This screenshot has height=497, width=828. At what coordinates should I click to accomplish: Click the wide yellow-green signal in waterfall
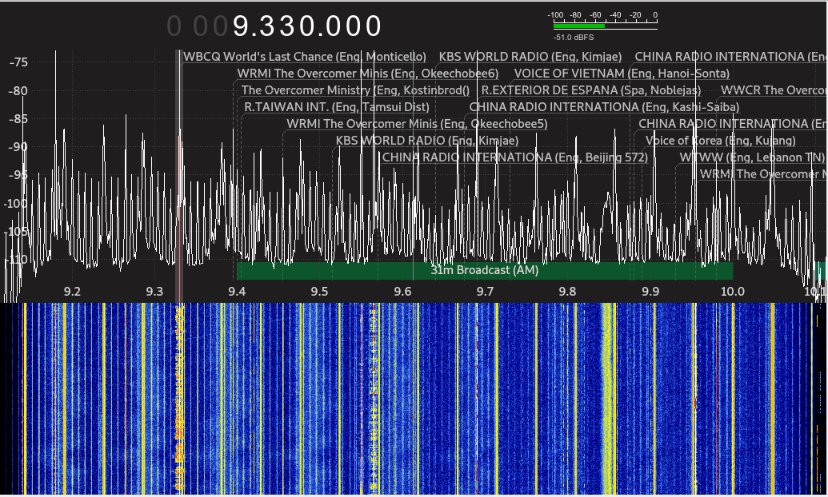(608, 399)
